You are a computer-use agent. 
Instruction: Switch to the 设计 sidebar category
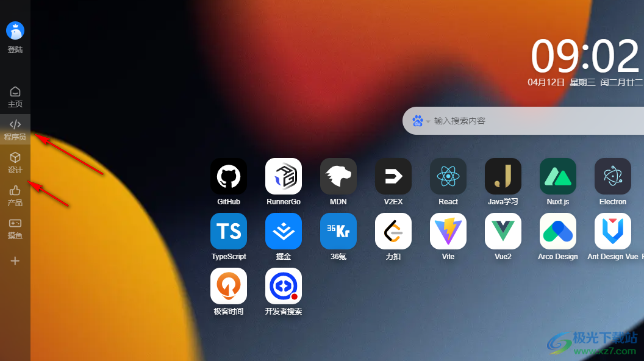pyautogui.click(x=15, y=163)
